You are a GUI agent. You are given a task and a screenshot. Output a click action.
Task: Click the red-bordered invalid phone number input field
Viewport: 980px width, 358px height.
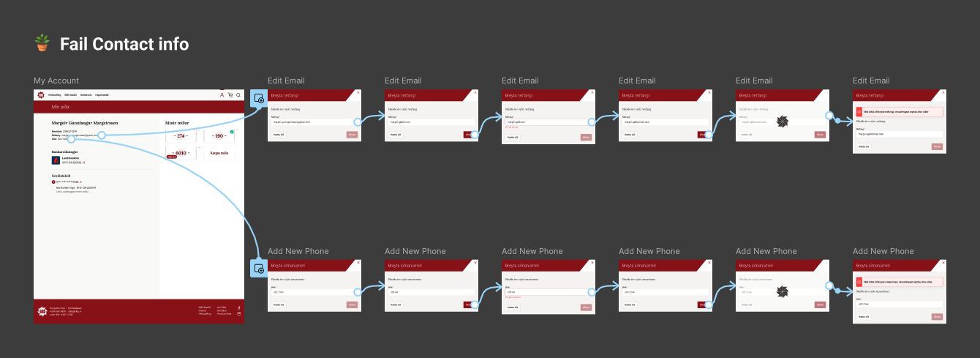click(x=549, y=292)
